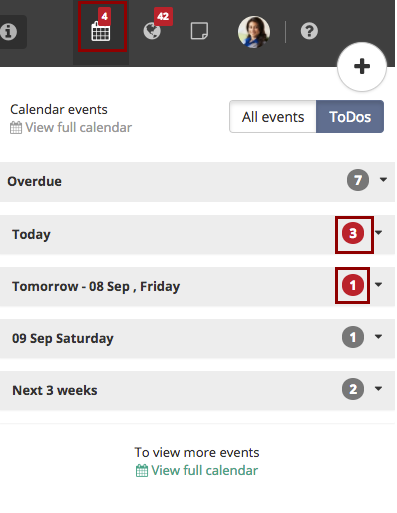The height and width of the screenshot is (513, 397).
Task: Expand Tomorrow 08 Sep section arrow
Action: [x=378, y=284]
